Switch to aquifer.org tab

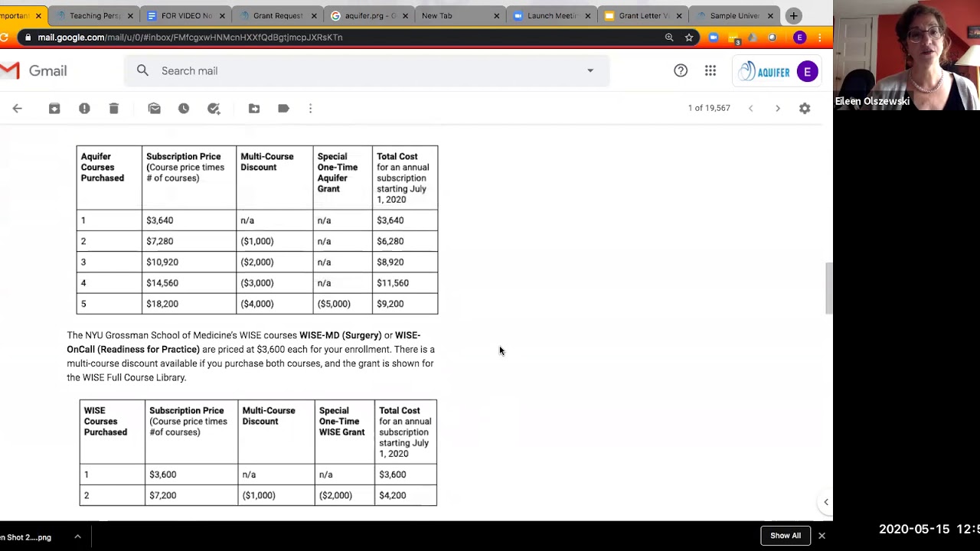pyautogui.click(x=367, y=15)
